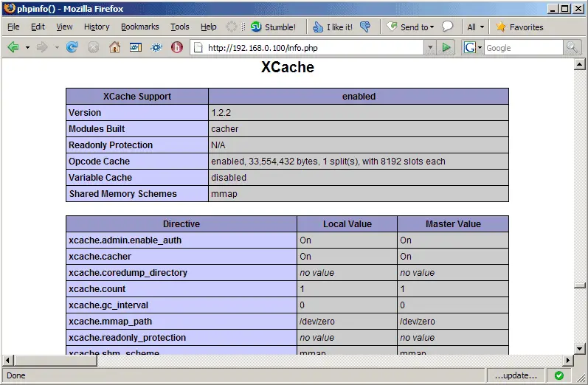Click the Readonly Protection row label
588x385 pixels.
tap(111, 145)
